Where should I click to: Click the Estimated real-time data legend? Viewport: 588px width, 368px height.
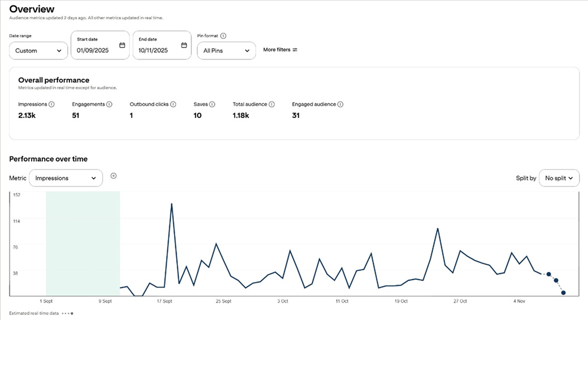[x=34, y=313]
